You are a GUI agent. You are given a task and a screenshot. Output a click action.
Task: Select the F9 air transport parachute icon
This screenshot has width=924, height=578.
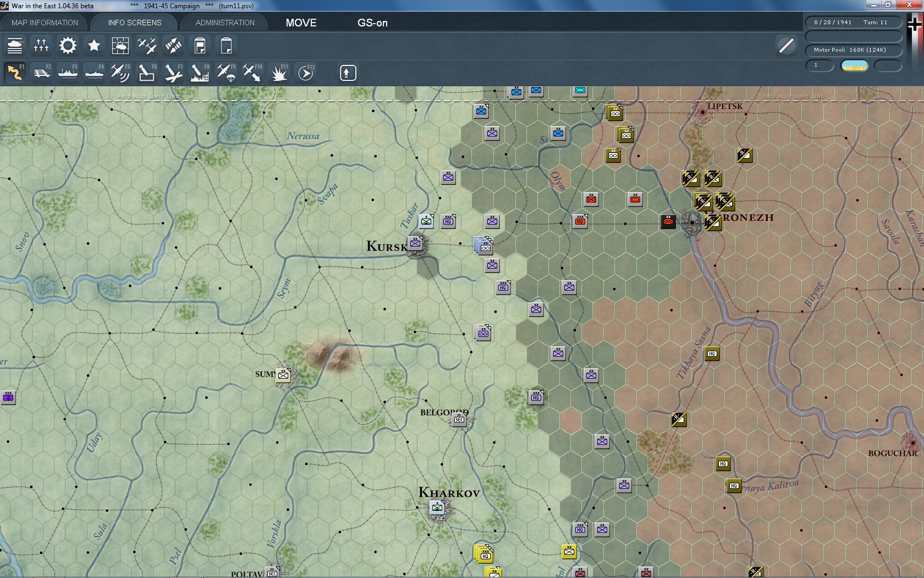click(226, 73)
